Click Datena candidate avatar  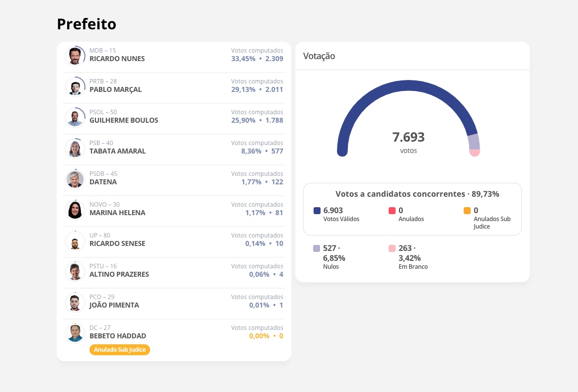pyautogui.click(x=75, y=179)
